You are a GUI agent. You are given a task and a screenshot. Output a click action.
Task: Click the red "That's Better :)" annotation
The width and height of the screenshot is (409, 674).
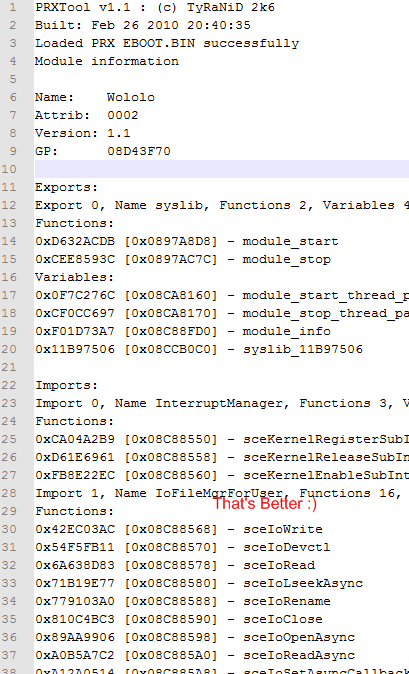265,503
